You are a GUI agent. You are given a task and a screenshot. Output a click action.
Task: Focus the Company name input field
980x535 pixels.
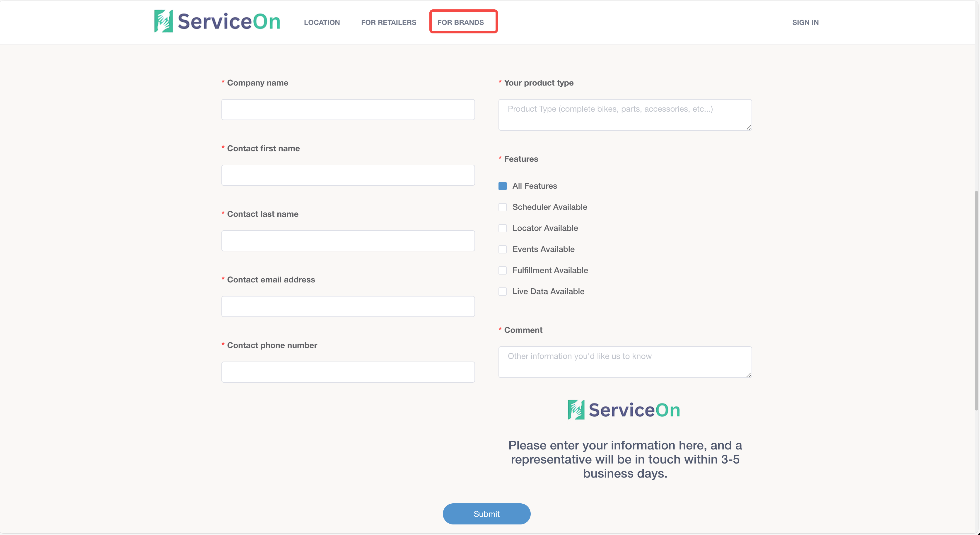pyautogui.click(x=348, y=110)
